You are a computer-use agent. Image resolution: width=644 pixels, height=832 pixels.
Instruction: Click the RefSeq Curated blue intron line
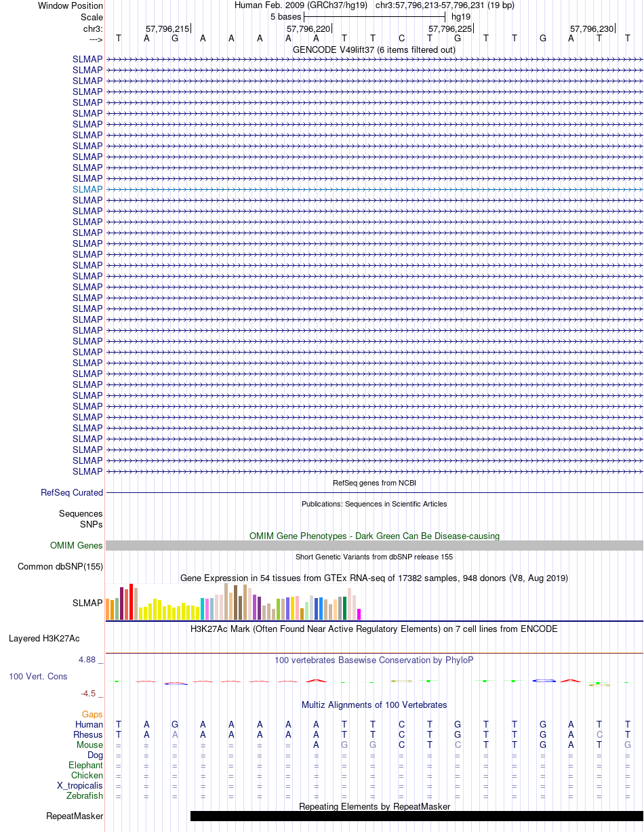coord(374,492)
